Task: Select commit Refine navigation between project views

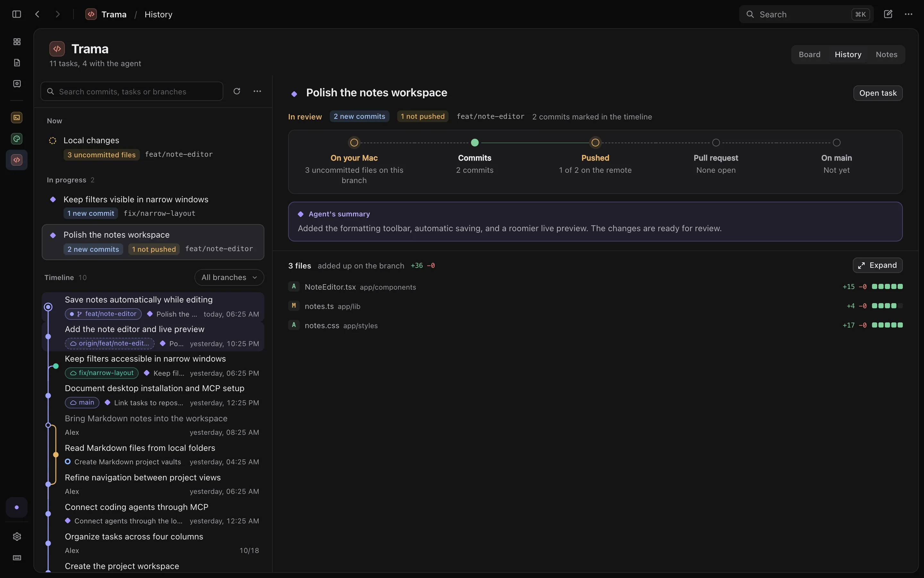Action: pyautogui.click(x=153, y=484)
